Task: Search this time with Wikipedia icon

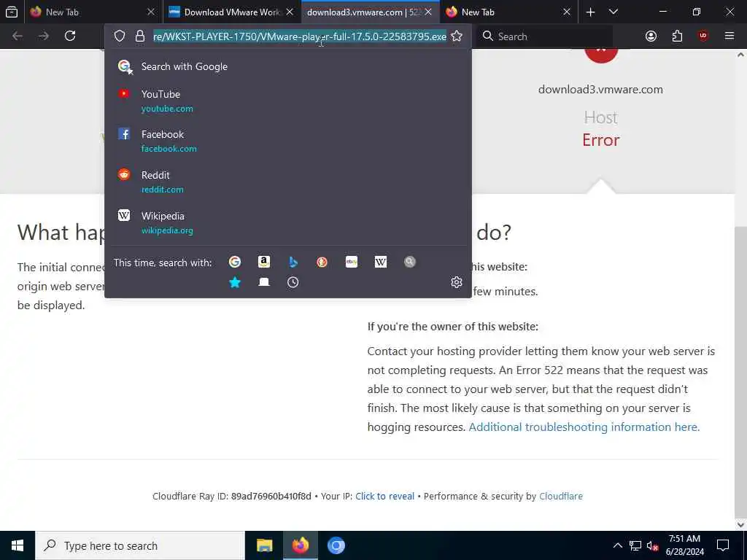Action: 381,262
